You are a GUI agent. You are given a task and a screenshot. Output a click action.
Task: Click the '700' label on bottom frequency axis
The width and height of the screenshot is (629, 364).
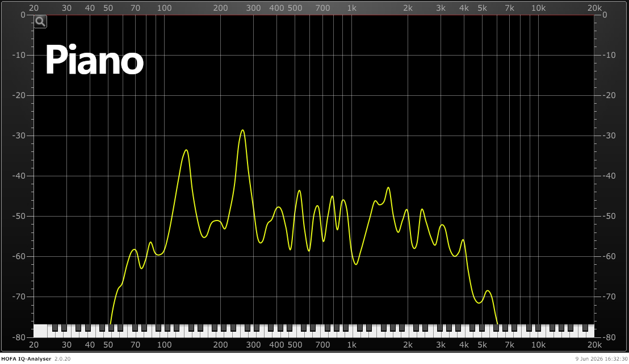[322, 345]
